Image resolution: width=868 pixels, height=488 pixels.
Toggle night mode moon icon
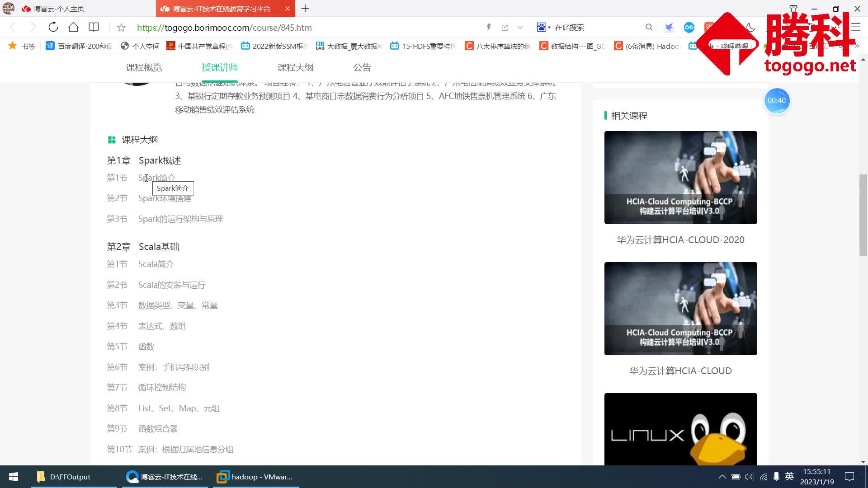point(751,28)
